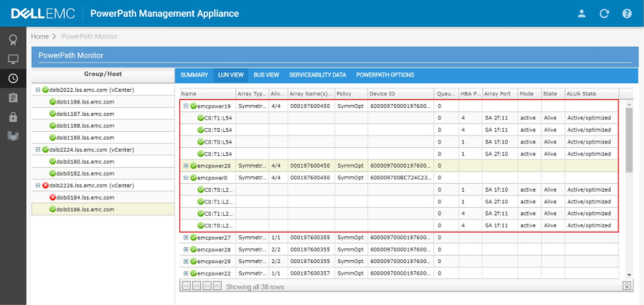Image resolution: width=644 pixels, height=305 pixels.
Task: Click the refresh icon in header
Action: coord(604,13)
